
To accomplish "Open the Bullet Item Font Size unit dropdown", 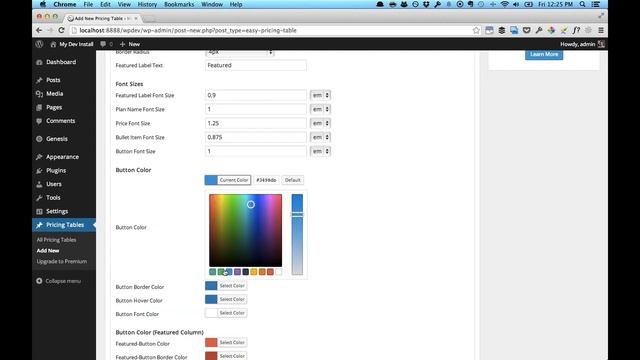I will tap(320, 137).
